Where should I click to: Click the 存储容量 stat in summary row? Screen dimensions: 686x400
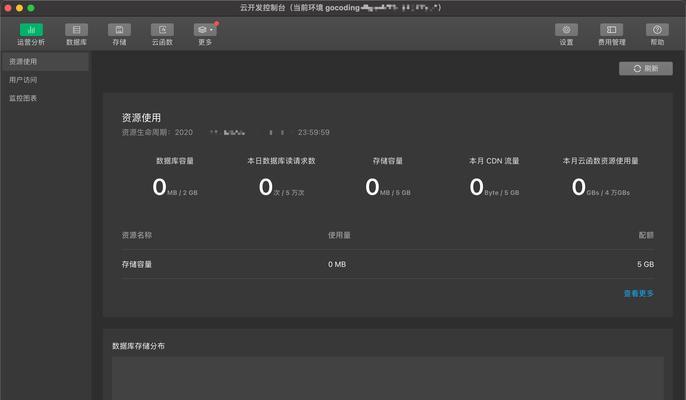click(388, 179)
